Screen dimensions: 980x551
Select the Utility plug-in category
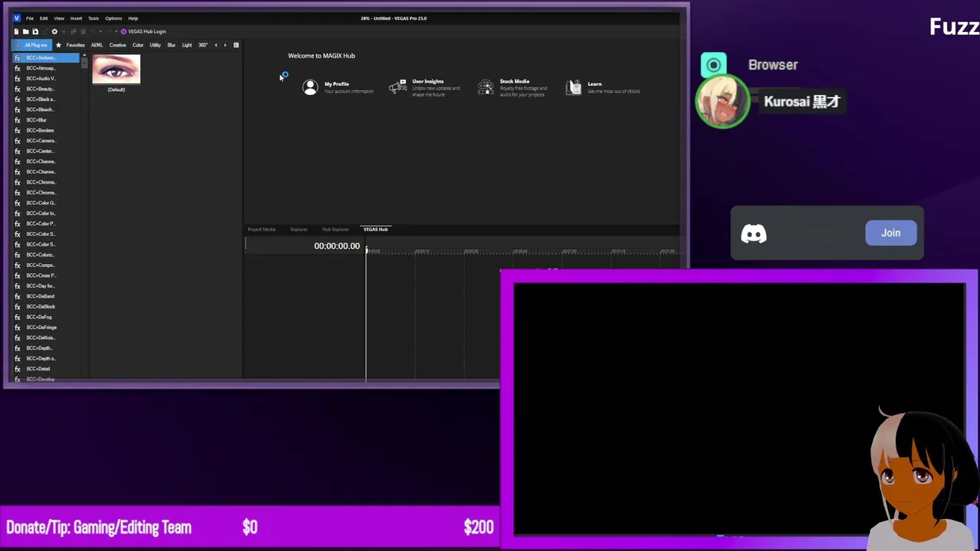[155, 45]
